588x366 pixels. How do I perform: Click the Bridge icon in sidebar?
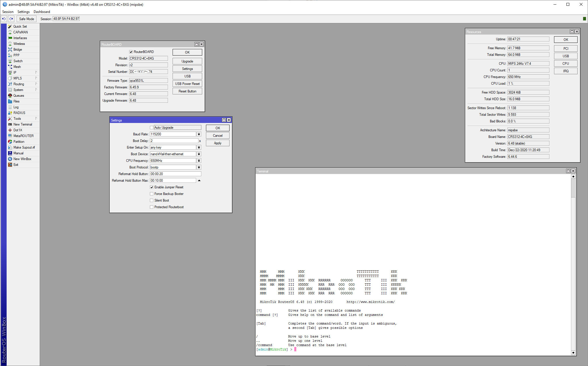click(10, 50)
